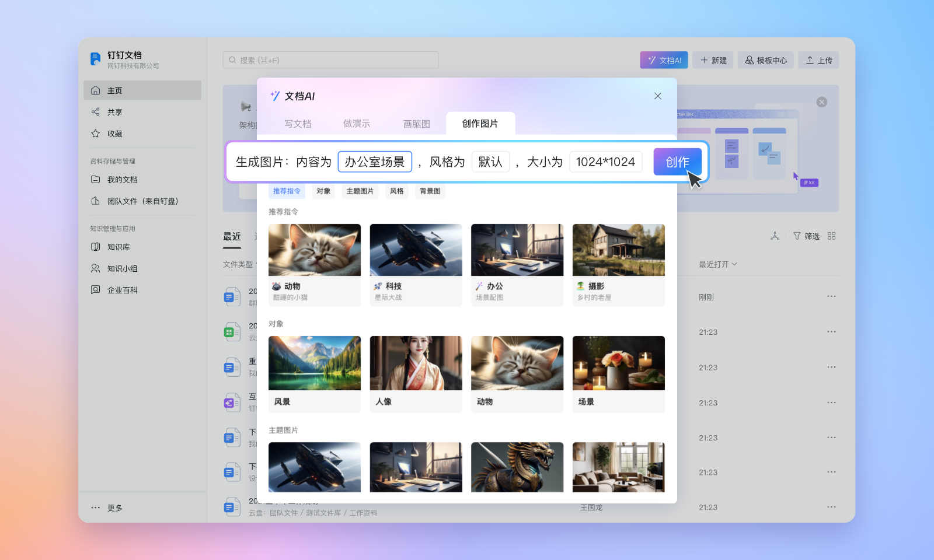Open the 文件类型 filter dropdown

pyautogui.click(x=239, y=264)
